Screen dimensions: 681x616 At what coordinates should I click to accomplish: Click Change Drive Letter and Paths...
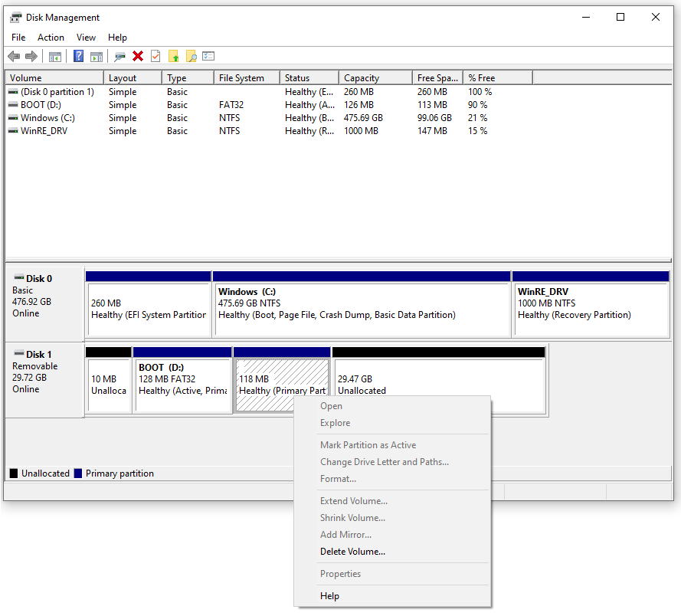pos(392,462)
